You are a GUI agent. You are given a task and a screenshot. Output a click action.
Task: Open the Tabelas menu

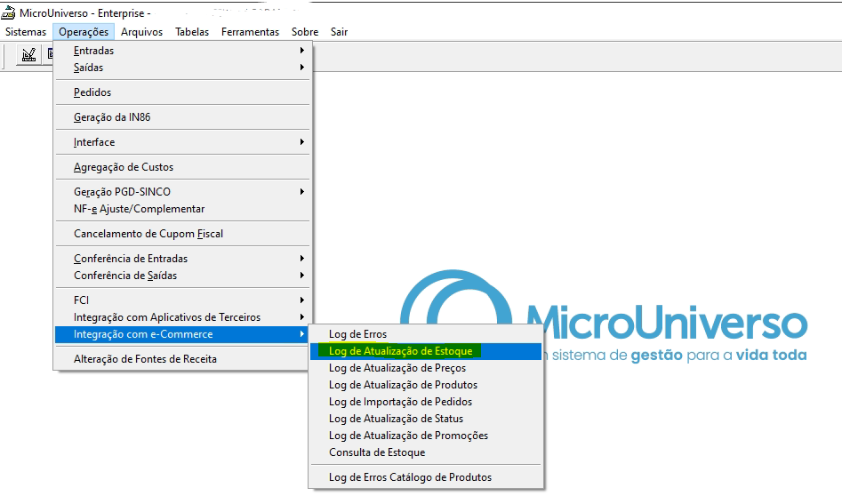click(192, 32)
